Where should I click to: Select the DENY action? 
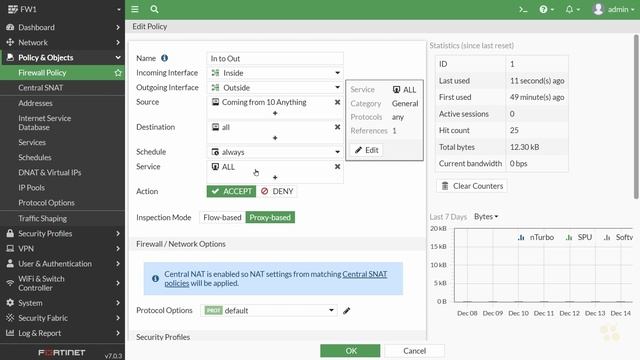[277, 191]
